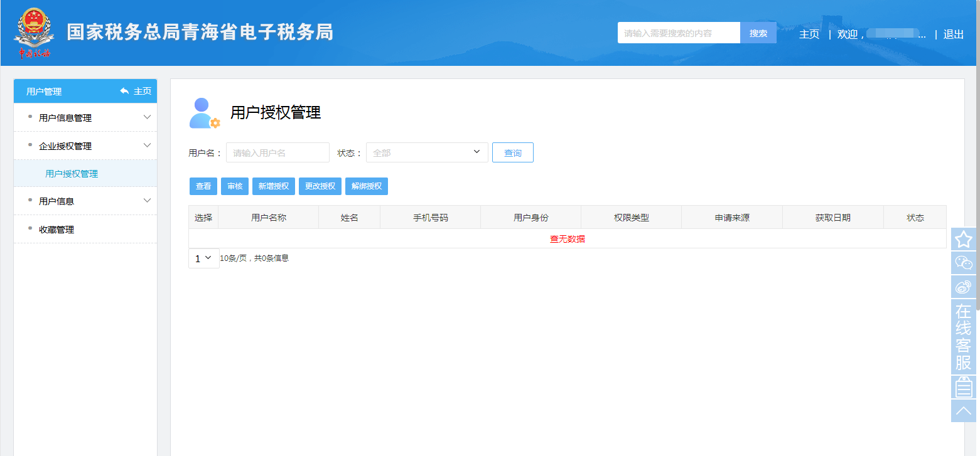Screen dimensions: 980x456
Task: Click the 查无数据 message
Action: 568,239
